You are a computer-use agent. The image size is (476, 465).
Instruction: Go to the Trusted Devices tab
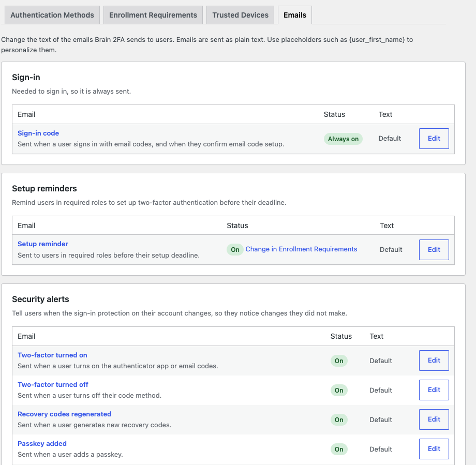tap(240, 15)
